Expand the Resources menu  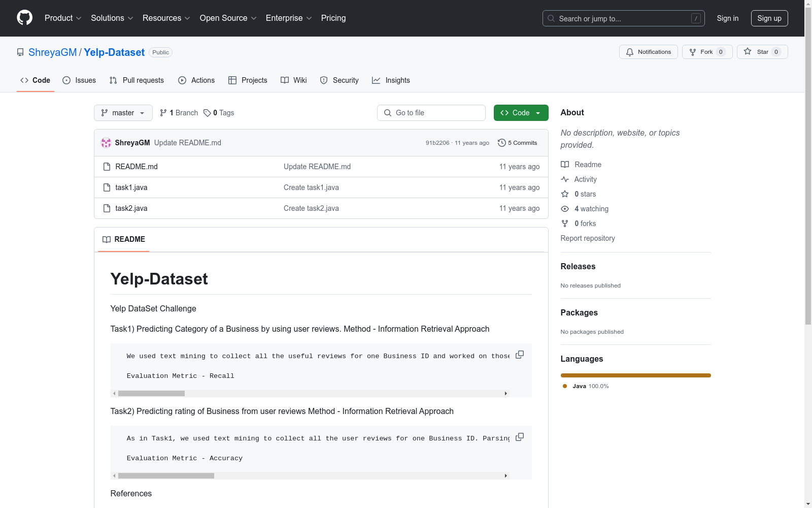pyautogui.click(x=166, y=18)
